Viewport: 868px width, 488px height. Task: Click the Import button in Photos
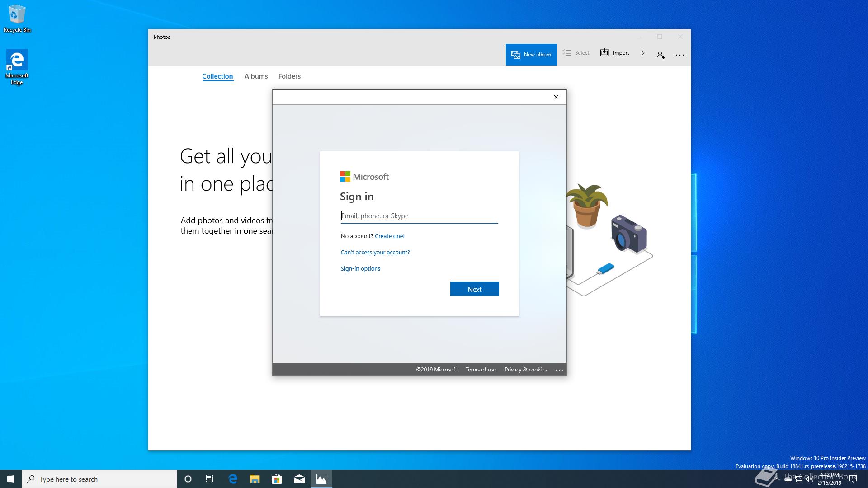pyautogui.click(x=615, y=53)
